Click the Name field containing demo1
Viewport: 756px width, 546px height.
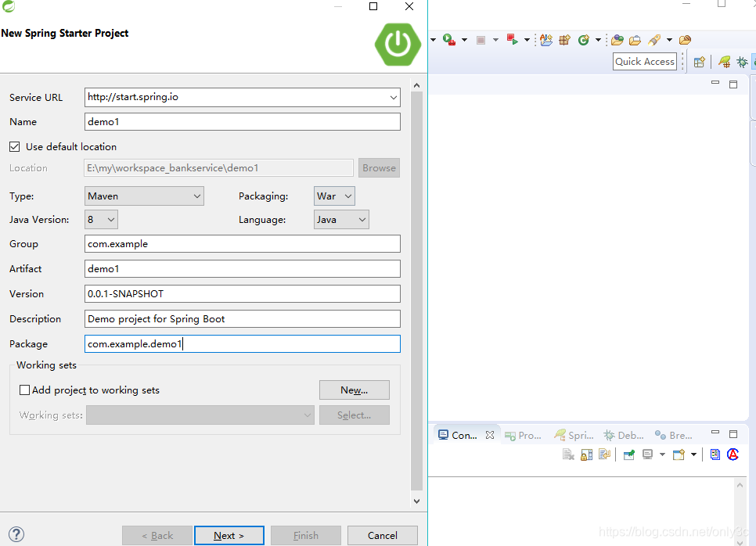tap(243, 121)
